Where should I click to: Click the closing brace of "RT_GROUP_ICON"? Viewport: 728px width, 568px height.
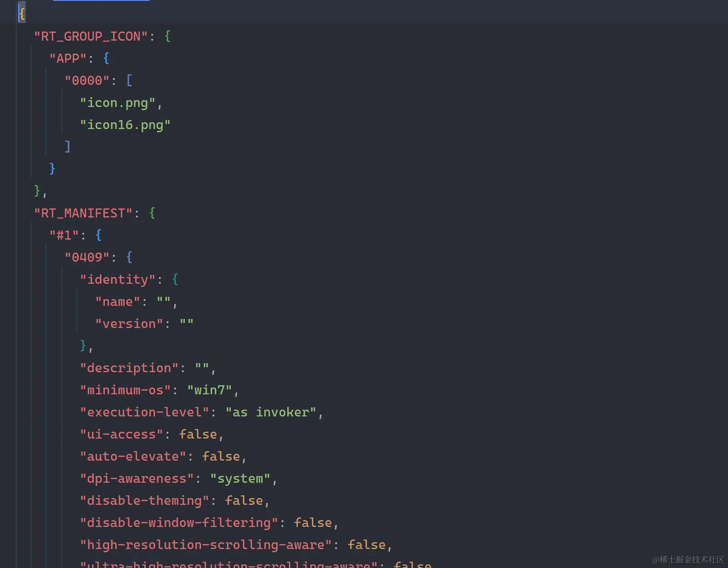[x=37, y=191]
